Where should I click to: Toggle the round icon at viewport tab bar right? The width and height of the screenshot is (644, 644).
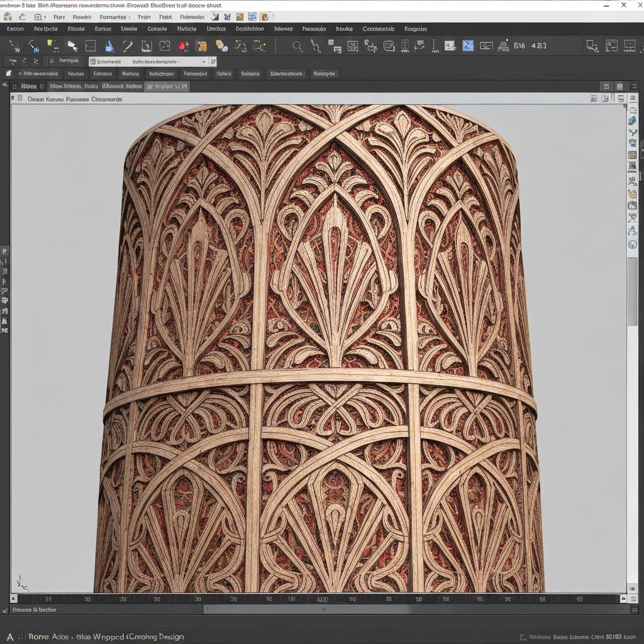[x=619, y=86]
